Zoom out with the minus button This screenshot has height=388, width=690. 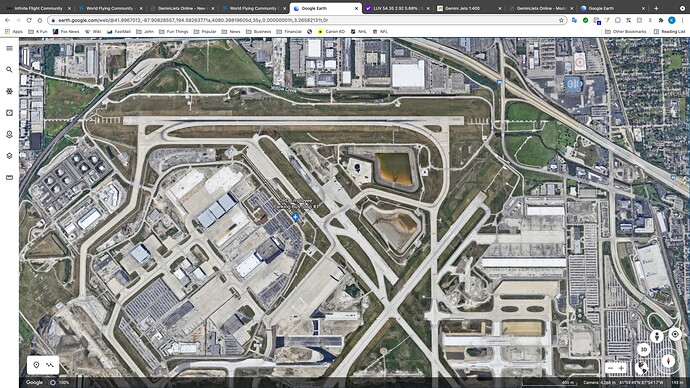610,368
